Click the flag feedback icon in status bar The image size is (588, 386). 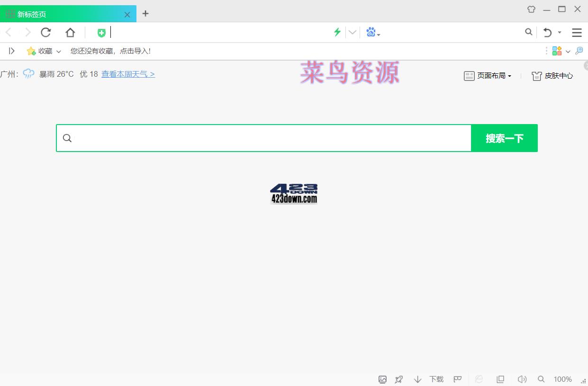click(457, 379)
